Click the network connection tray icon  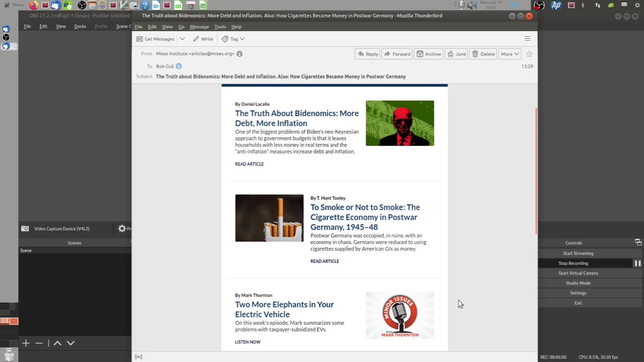point(597,6)
